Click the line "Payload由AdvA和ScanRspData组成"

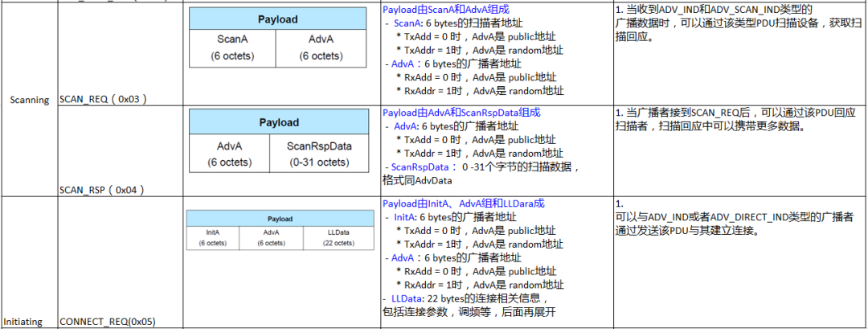point(461,113)
